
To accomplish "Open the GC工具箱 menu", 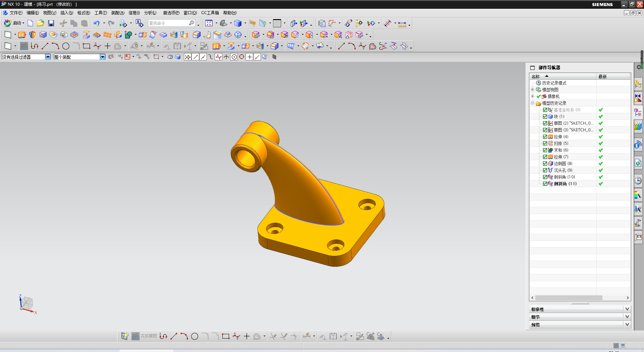I will 210,13.
